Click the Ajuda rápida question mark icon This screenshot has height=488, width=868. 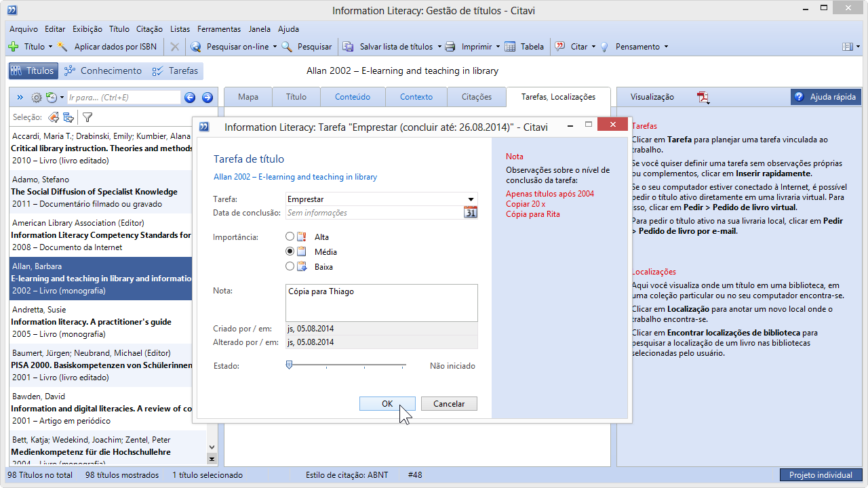coord(799,97)
